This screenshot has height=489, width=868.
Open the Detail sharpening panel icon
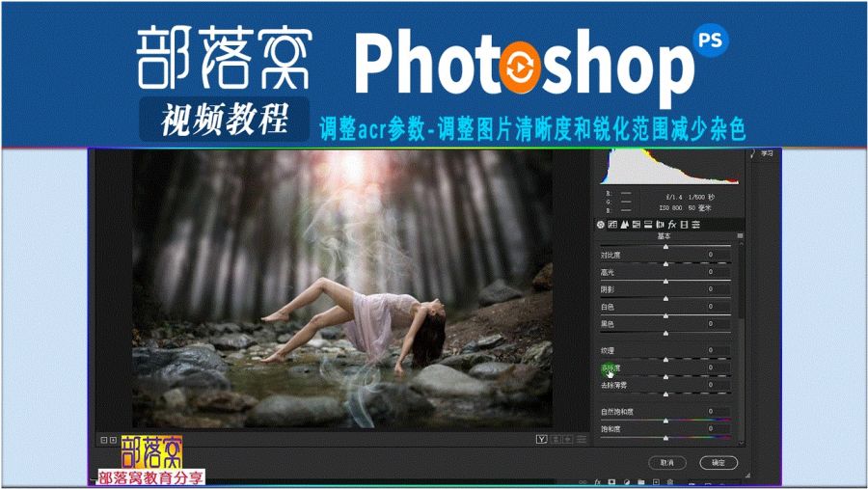pos(624,225)
